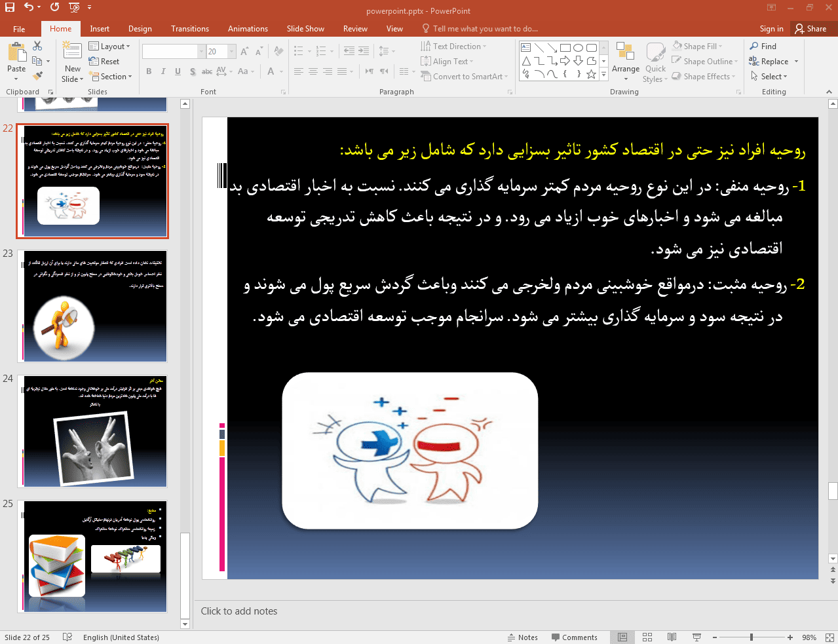The width and height of the screenshot is (838, 644).
Task: Click the Increase List Level icon
Action: tap(364, 51)
